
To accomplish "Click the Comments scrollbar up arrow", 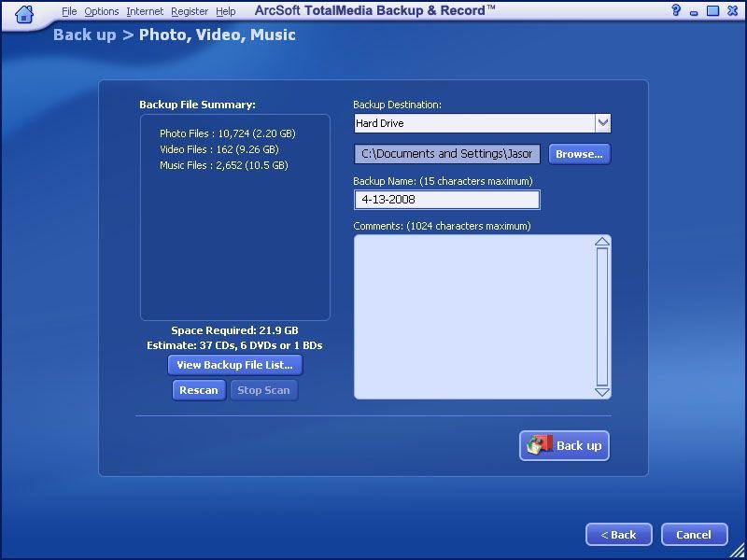I will click(602, 242).
